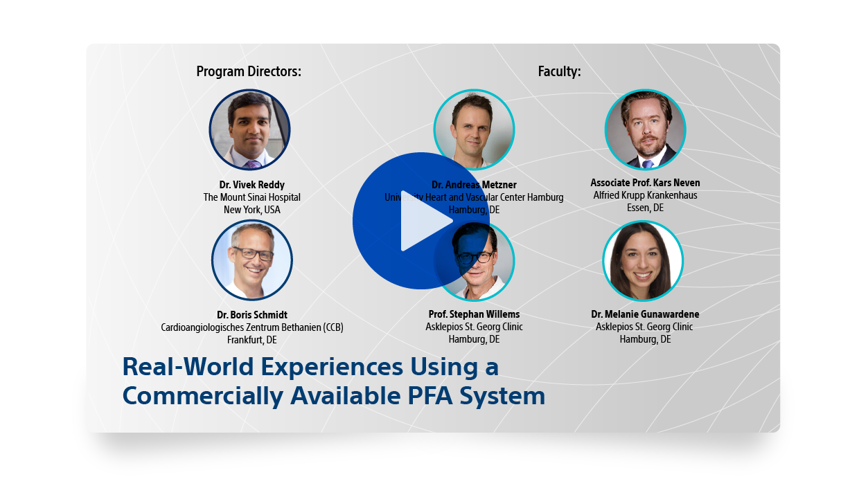This screenshot has height=479, width=868.
Task: Select the portrait above Dr. Melanie Gunawardene's name
Action: 643,260
